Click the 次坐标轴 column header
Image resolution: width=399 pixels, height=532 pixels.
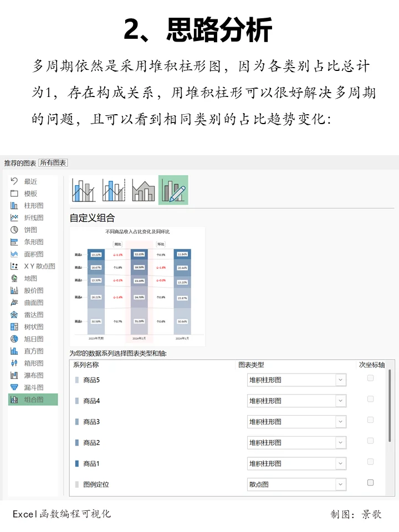pyautogui.click(x=372, y=365)
